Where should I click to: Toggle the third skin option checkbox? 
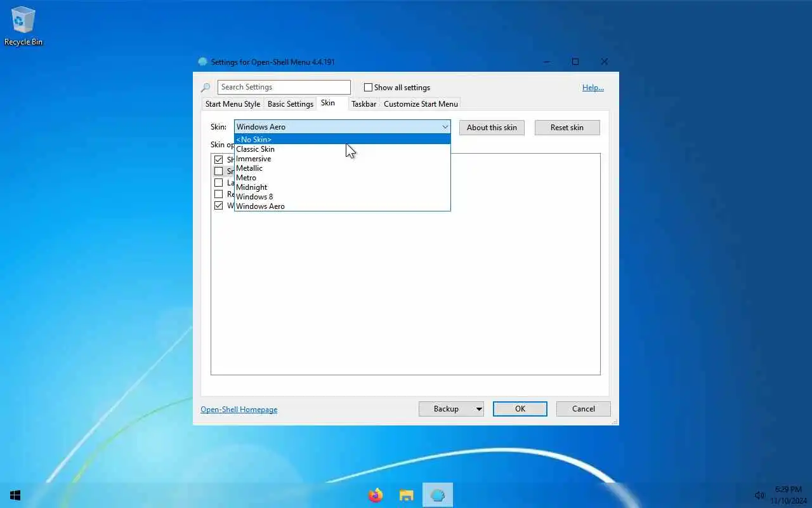click(219, 182)
